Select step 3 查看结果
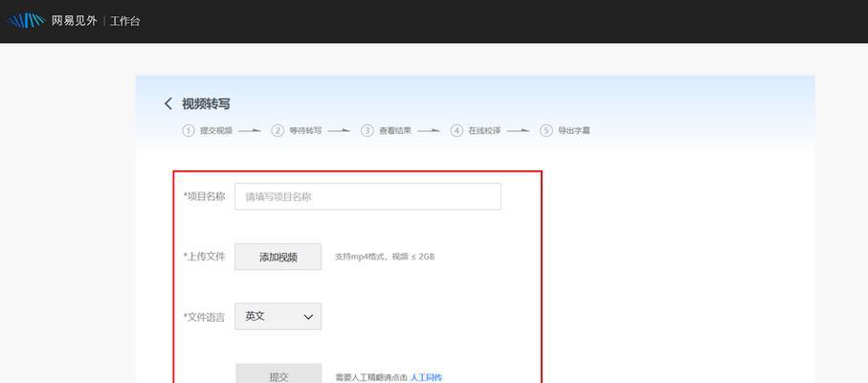 point(387,131)
